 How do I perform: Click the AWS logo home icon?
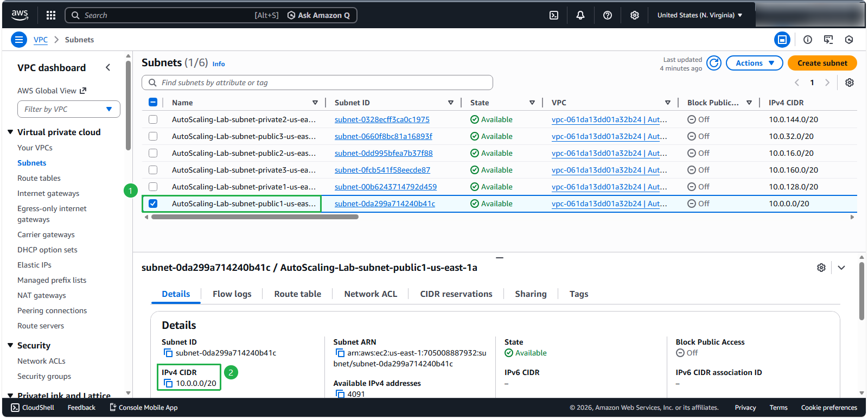(20, 15)
